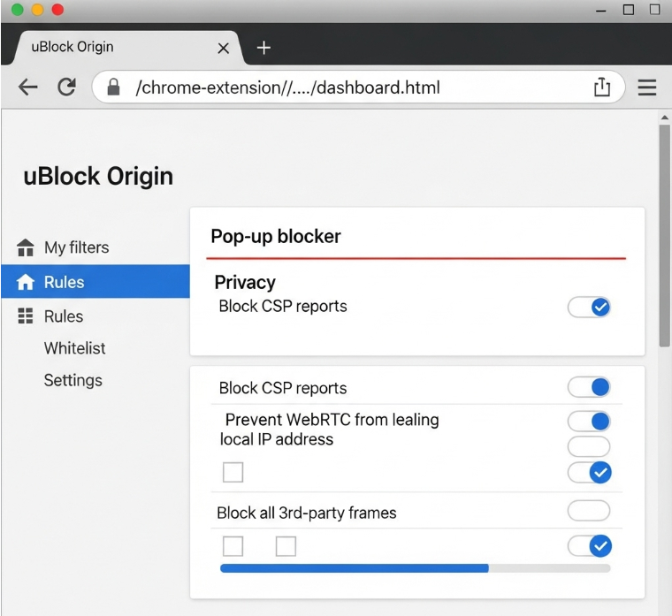Image resolution: width=672 pixels, height=616 pixels.
Task: Select the highlighted Rules sidebar item
Action: [x=95, y=282]
